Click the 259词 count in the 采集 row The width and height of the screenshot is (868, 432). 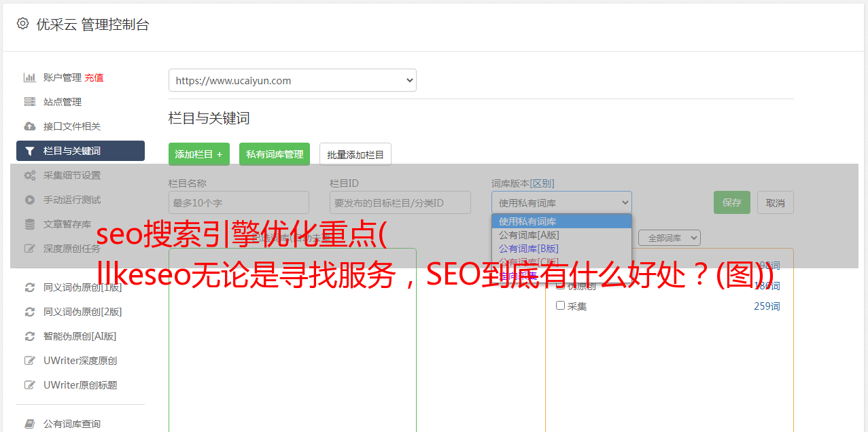(x=767, y=306)
